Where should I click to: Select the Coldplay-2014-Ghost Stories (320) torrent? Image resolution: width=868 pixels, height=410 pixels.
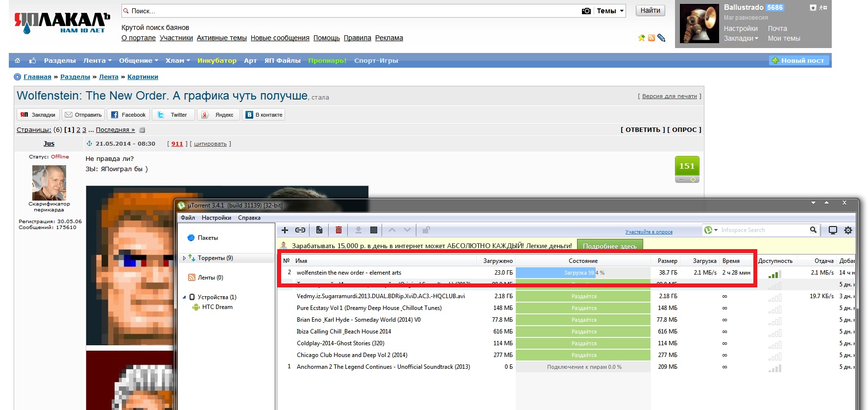click(x=340, y=343)
